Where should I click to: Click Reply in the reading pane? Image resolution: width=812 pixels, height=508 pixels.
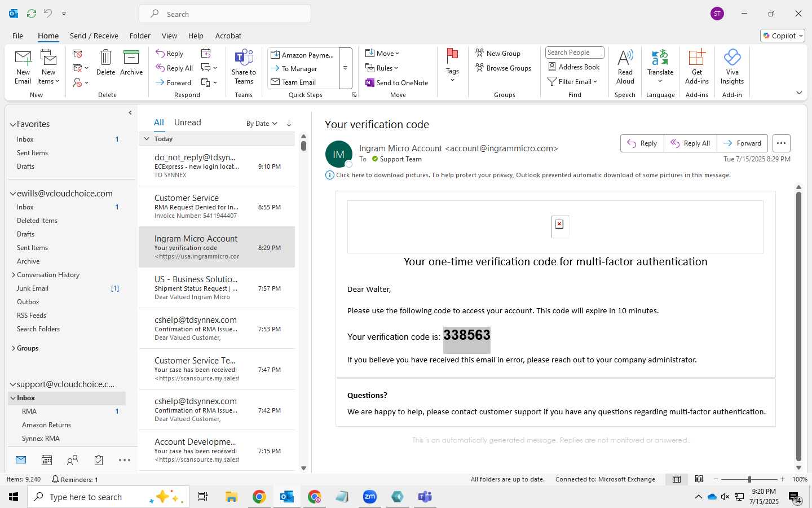click(x=642, y=143)
